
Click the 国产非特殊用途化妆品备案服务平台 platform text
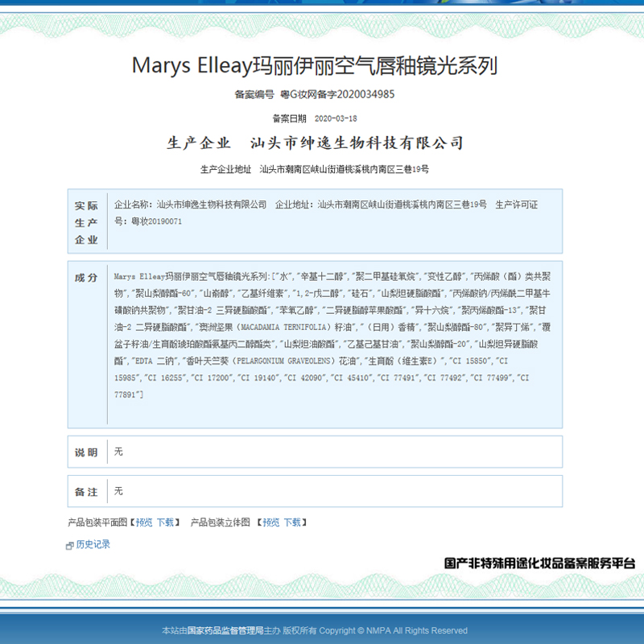[x=539, y=563]
